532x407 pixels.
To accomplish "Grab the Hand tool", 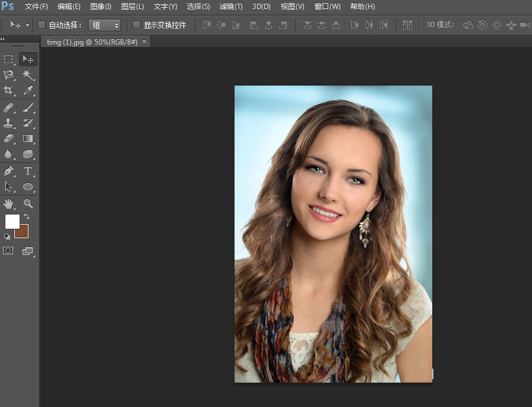I will [9, 204].
